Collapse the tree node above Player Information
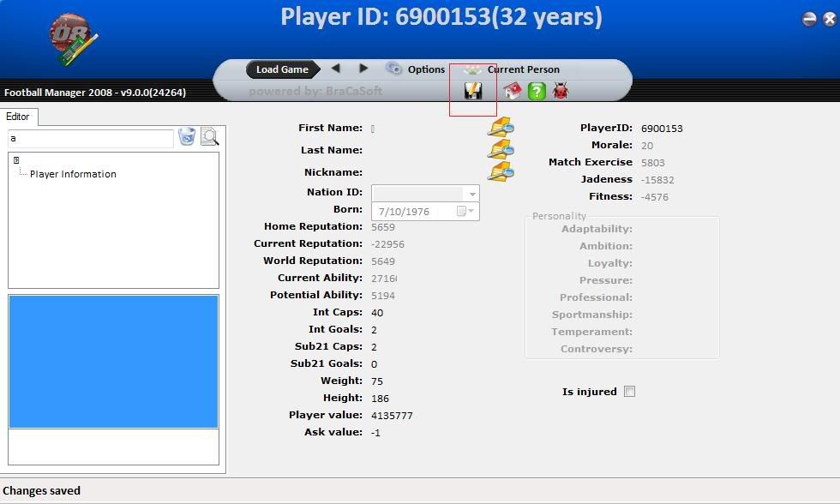The width and height of the screenshot is (840, 504). [16, 160]
